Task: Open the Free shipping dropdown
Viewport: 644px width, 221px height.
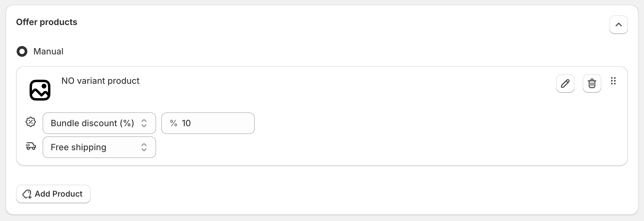Action: pos(99,147)
